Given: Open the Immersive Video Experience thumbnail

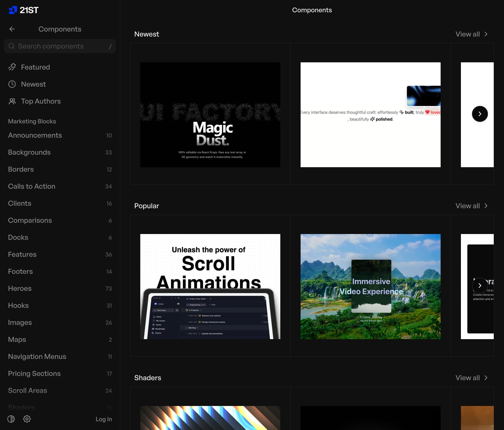Looking at the screenshot, I should (370, 287).
